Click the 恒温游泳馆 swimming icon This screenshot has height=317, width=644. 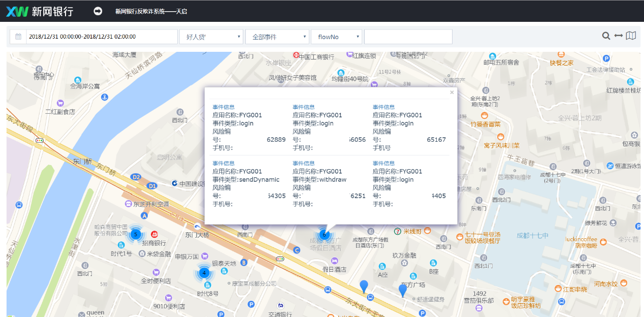click(x=610, y=165)
